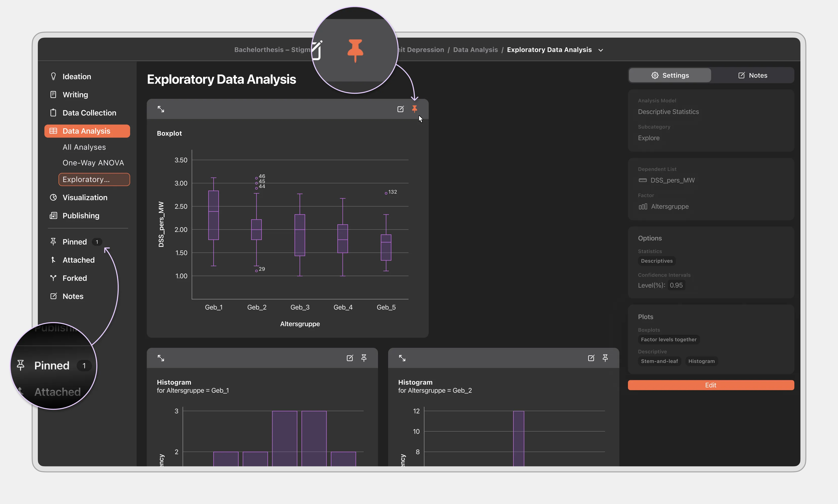Switch to the Settings tab
838x504 pixels.
[x=670, y=75]
